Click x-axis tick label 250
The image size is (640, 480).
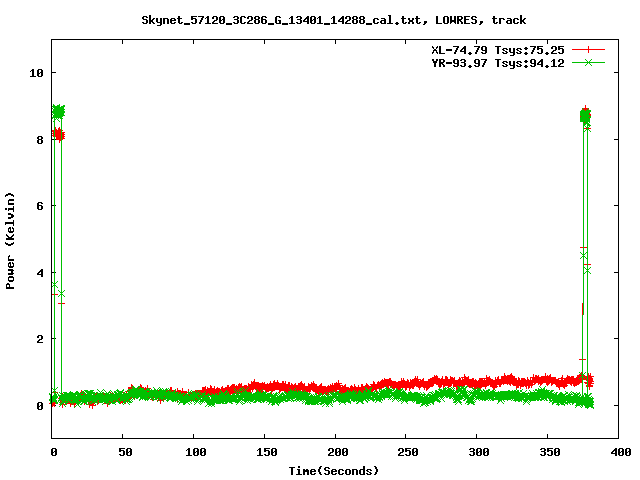[408, 452]
